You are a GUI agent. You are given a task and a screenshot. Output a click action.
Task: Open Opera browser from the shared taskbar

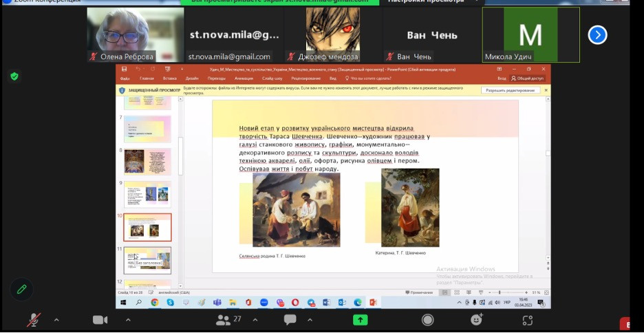pyautogui.click(x=295, y=303)
